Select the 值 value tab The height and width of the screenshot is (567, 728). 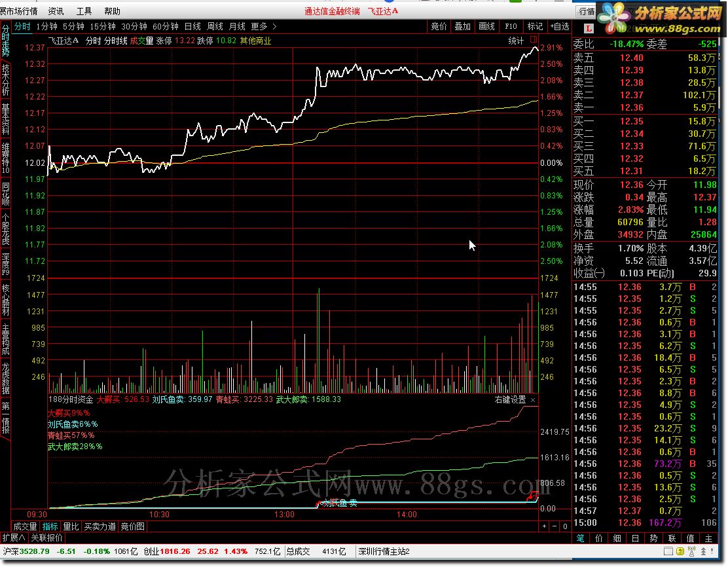(x=691, y=538)
